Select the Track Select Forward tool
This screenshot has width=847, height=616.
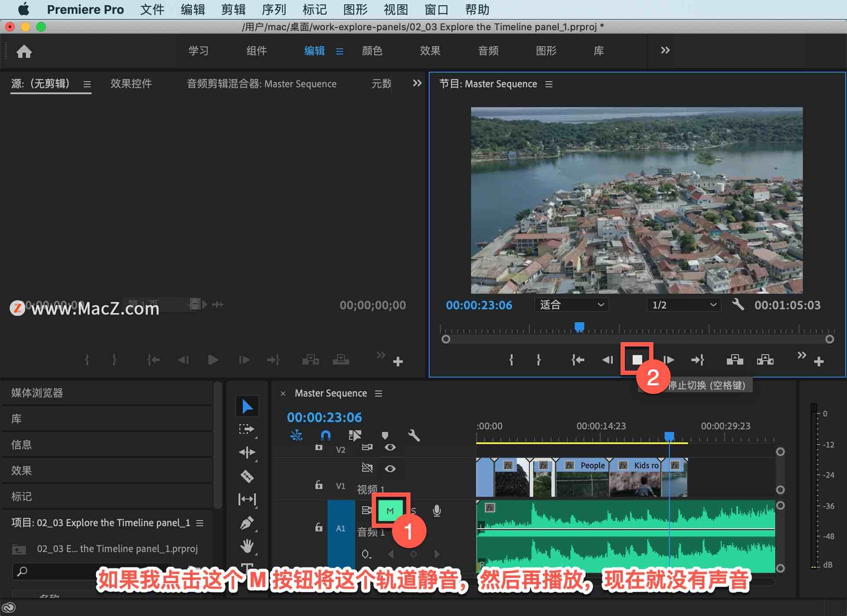tap(247, 429)
